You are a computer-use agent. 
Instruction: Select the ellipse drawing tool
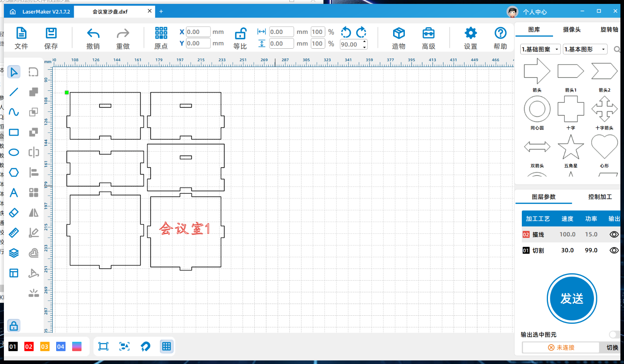(x=14, y=152)
